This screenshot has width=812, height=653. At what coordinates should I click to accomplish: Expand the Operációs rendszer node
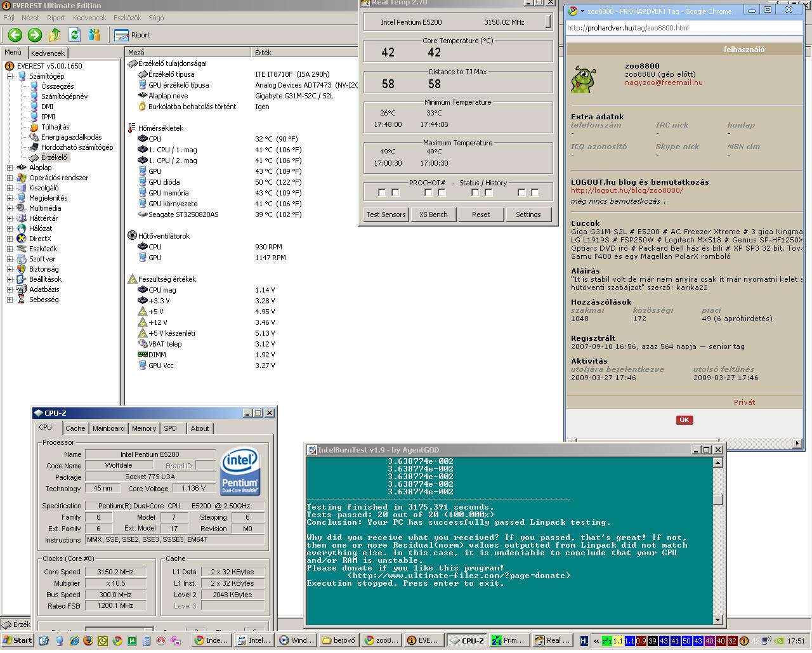(x=10, y=178)
